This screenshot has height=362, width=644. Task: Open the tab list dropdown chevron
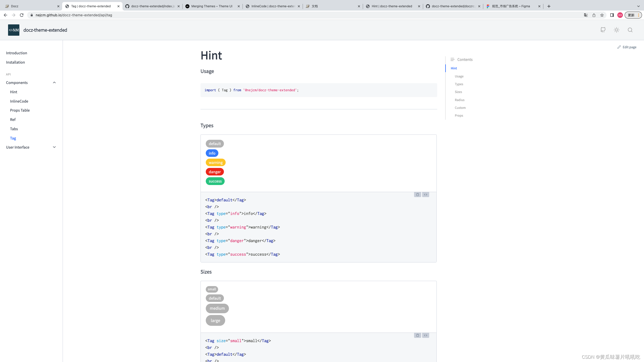point(638,6)
